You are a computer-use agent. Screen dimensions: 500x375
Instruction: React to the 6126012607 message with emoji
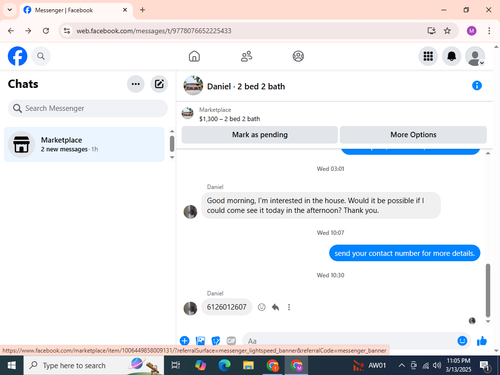click(262, 307)
